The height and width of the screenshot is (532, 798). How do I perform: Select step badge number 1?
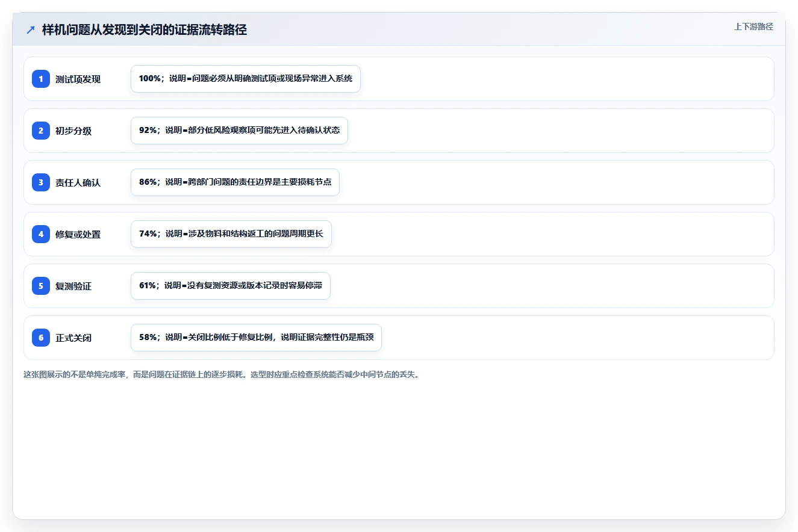(x=41, y=79)
